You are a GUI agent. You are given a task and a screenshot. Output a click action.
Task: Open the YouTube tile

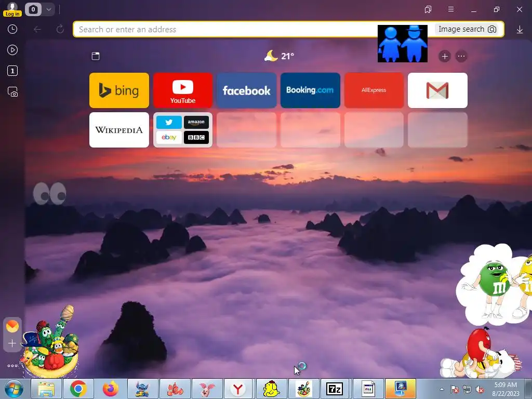(x=183, y=90)
